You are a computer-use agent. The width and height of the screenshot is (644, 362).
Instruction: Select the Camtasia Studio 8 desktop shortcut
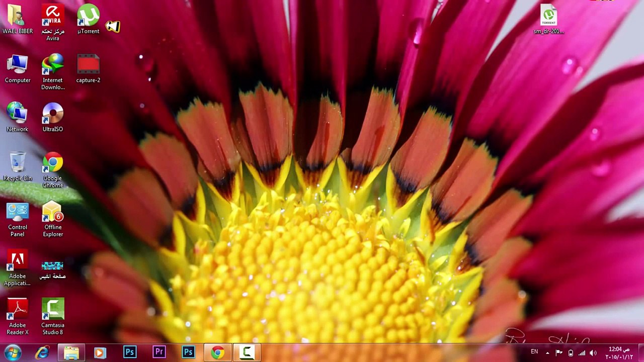(53, 317)
